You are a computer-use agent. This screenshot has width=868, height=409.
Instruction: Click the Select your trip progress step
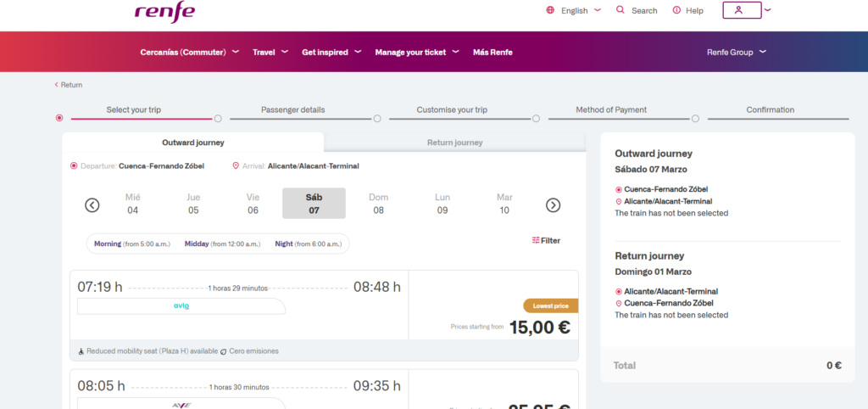[x=135, y=110]
